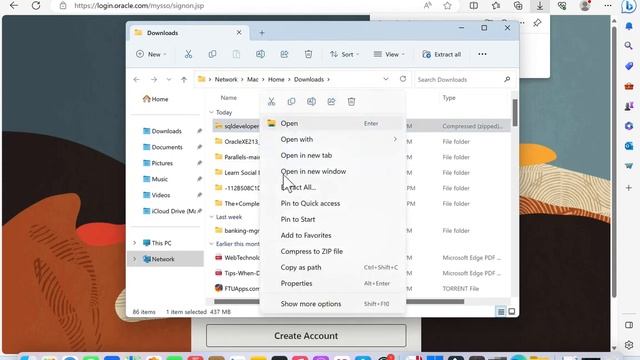Open browser downloads icon in Edge toolbar
The height and width of the screenshot is (360, 640).
[x=540, y=6]
